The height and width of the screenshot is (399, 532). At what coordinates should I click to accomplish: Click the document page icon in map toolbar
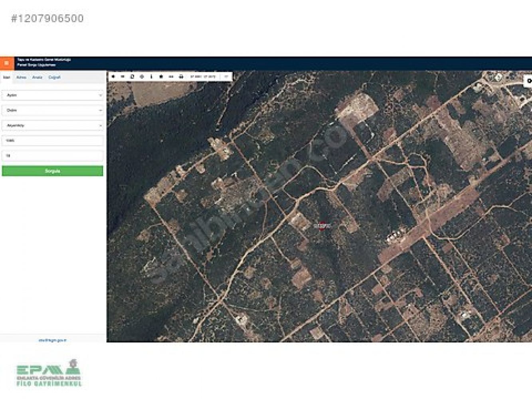click(132, 77)
